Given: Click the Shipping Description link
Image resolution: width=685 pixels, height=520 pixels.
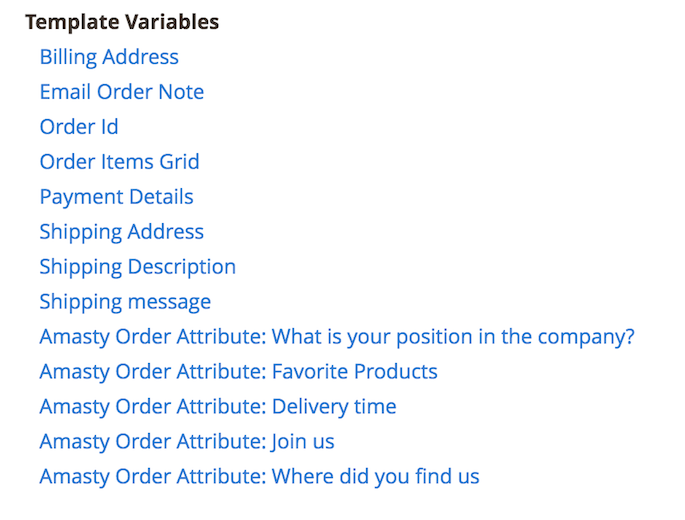Looking at the screenshot, I should [x=137, y=267].
